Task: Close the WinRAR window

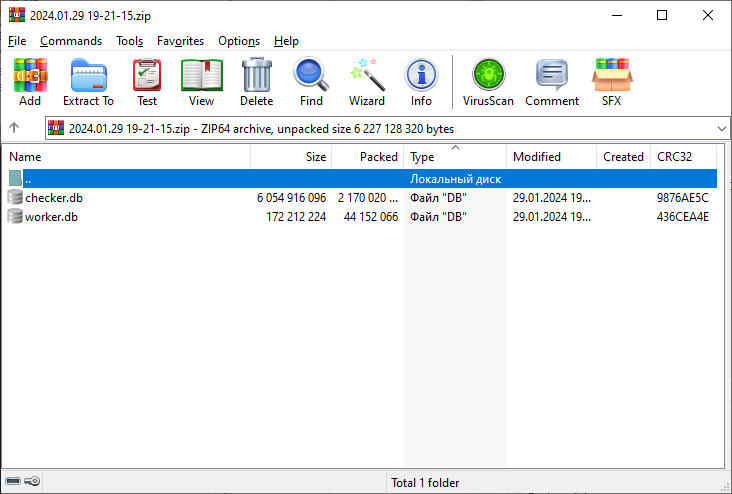Action: [708, 15]
